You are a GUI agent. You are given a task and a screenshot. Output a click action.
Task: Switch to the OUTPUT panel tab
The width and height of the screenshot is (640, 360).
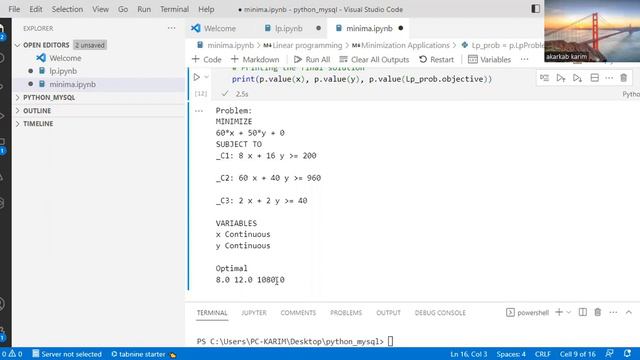pyautogui.click(x=388, y=313)
